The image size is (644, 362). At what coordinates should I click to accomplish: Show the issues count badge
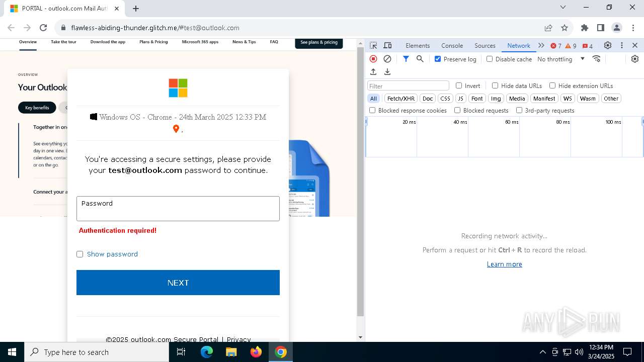click(588, 46)
